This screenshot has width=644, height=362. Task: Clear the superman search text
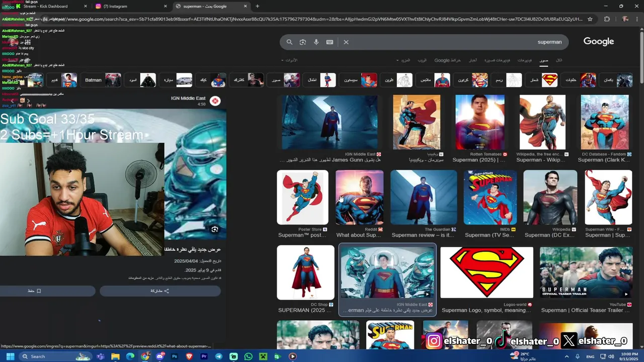[x=346, y=42]
